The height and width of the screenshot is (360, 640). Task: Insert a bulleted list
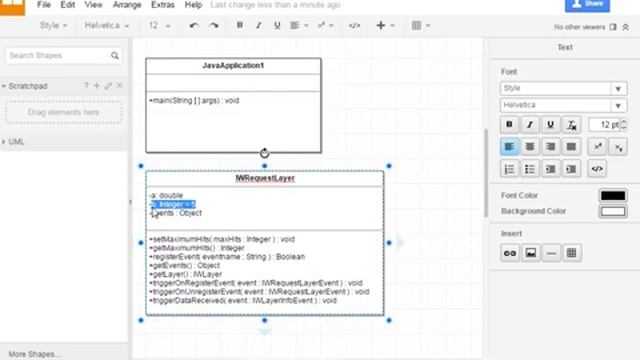point(530,169)
